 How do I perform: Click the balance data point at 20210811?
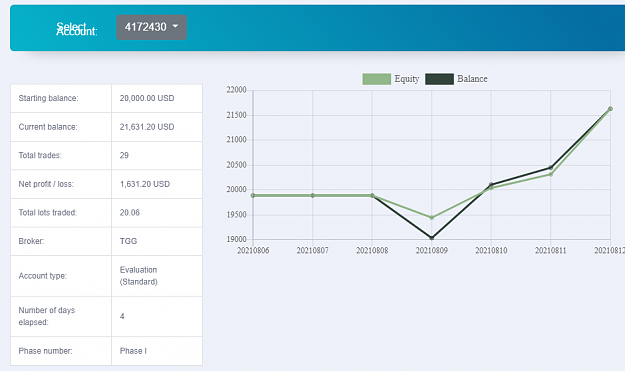551,167
